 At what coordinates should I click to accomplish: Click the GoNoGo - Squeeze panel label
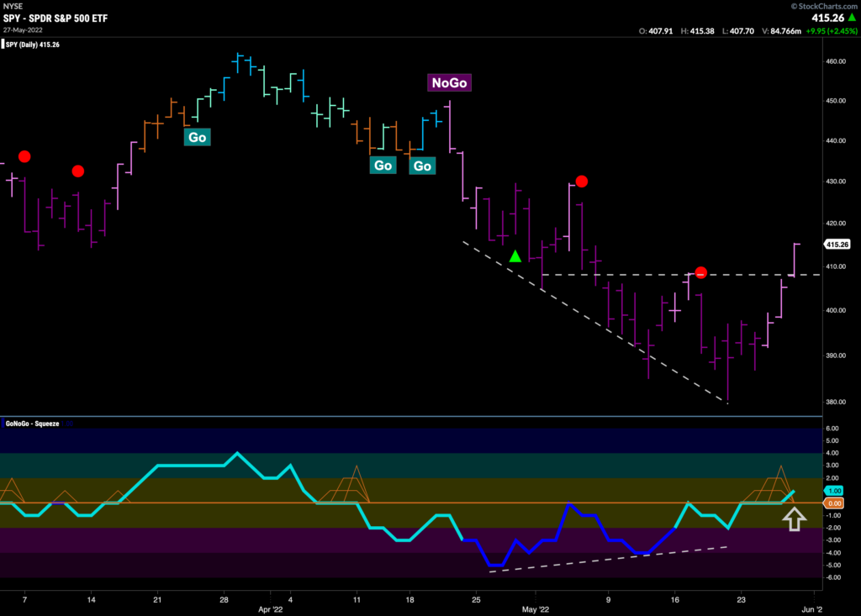[33, 424]
